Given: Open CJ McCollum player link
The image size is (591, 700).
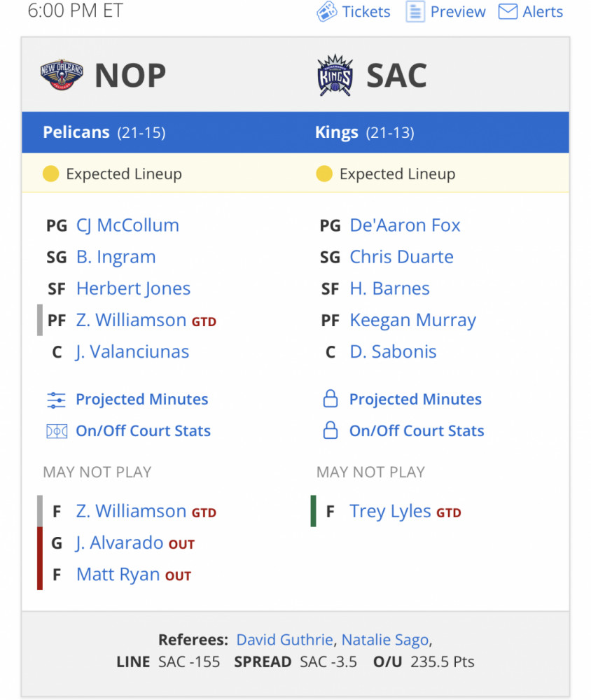Looking at the screenshot, I should (x=127, y=225).
